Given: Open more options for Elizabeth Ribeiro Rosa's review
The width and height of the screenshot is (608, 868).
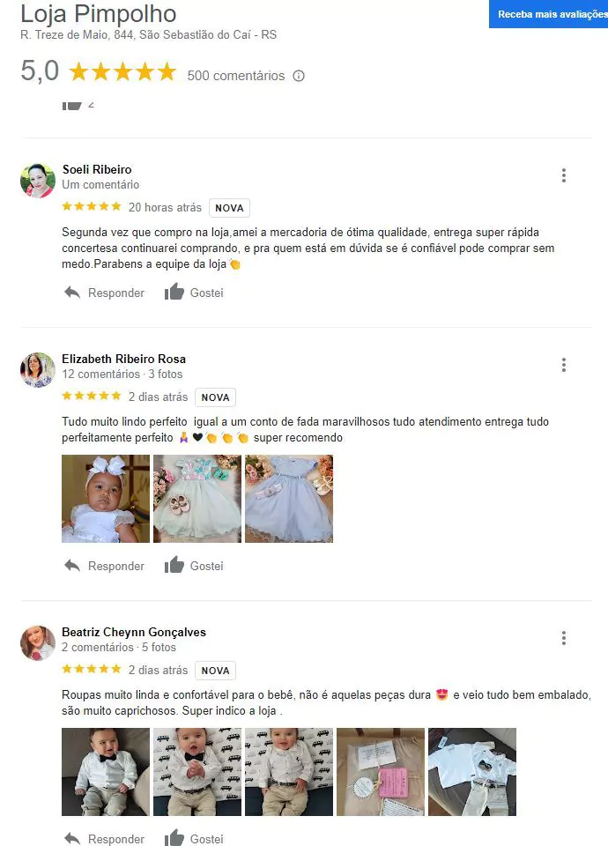Looking at the screenshot, I should (x=564, y=365).
